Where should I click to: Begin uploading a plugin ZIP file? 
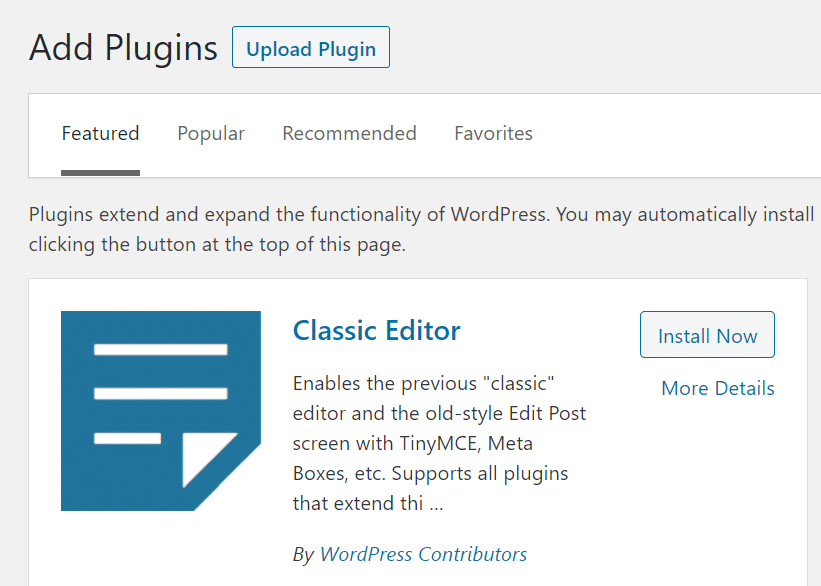pyautogui.click(x=310, y=47)
